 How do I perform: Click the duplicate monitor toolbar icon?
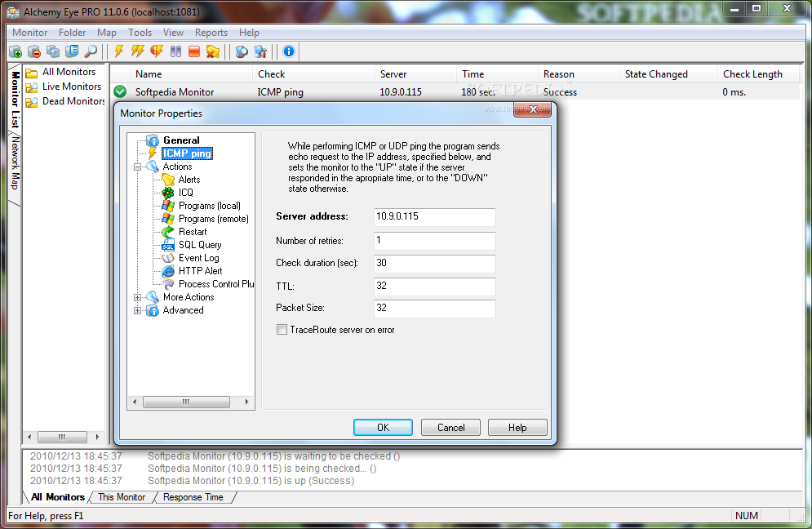53,51
